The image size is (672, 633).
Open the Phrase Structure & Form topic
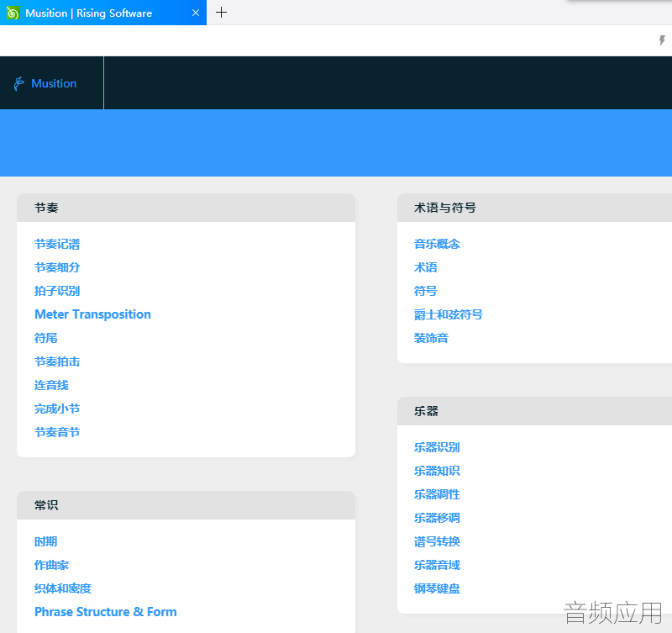(106, 612)
